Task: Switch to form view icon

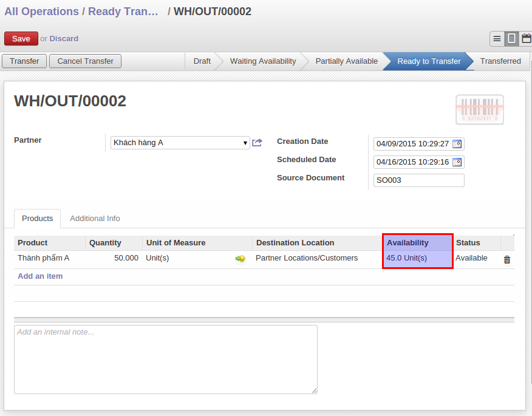Action: (x=511, y=39)
